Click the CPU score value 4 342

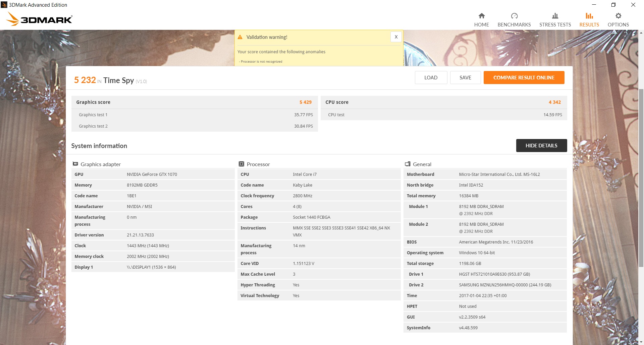pos(555,102)
